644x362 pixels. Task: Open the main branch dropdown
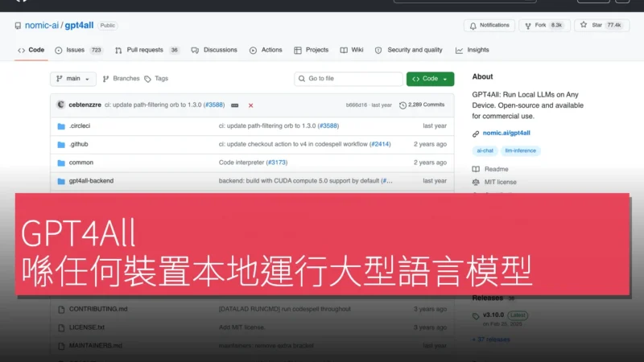pos(73,79)
